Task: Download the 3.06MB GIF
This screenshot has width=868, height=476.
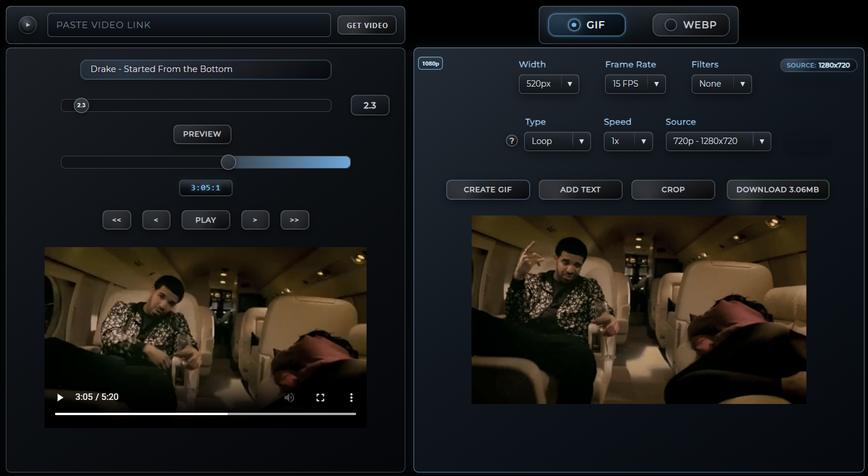Action: (778, 190)
